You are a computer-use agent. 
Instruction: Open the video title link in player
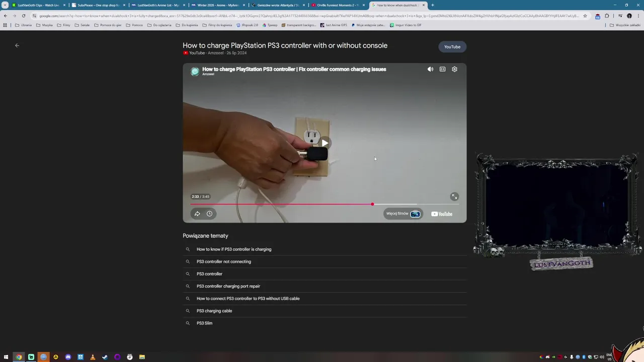294,69
